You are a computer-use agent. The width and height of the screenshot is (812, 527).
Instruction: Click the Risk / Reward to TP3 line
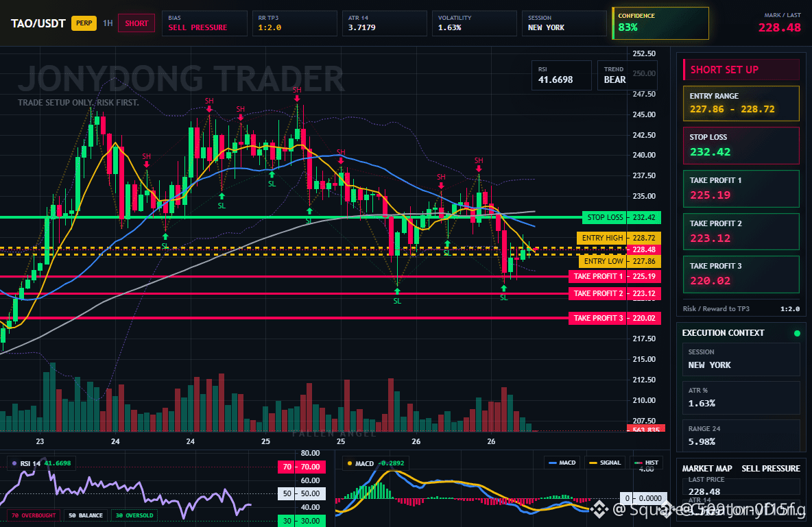(x=741, y=308)
